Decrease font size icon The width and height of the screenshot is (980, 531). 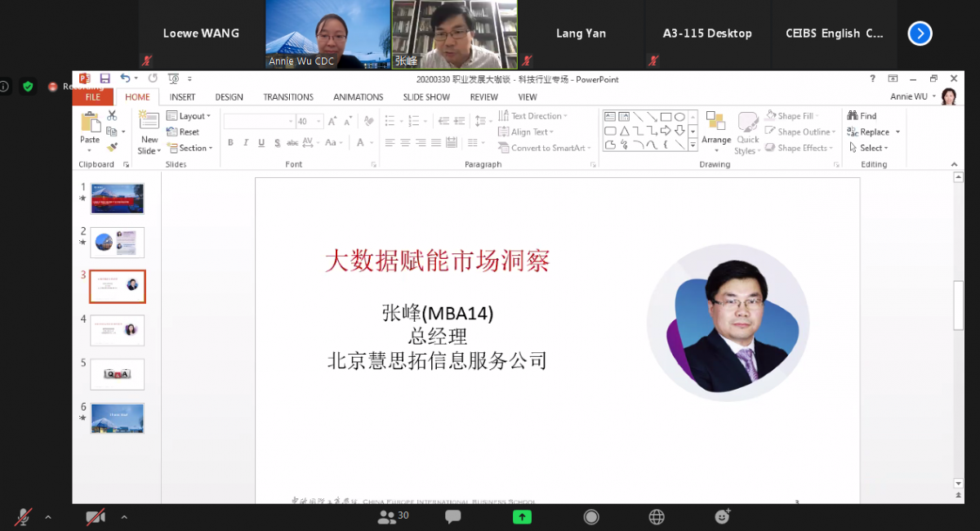348,121
